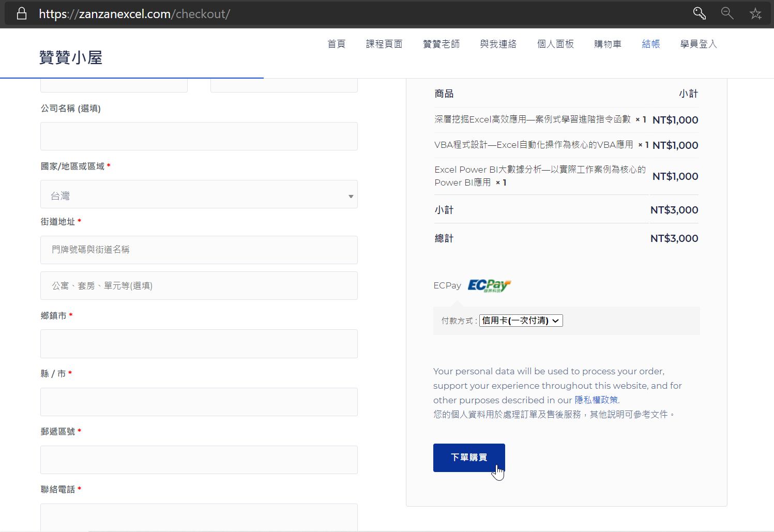Click the 公司名稱 input field
The image size is (774, 532).
coord(199,136)
